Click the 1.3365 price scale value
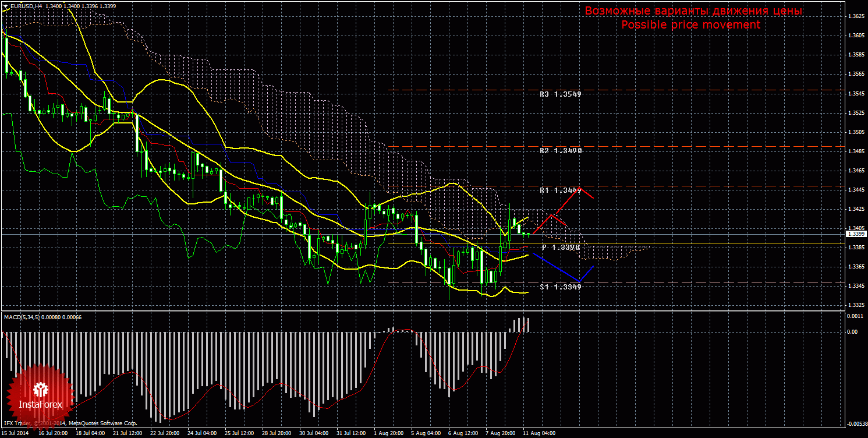 (x=855, y=267)
